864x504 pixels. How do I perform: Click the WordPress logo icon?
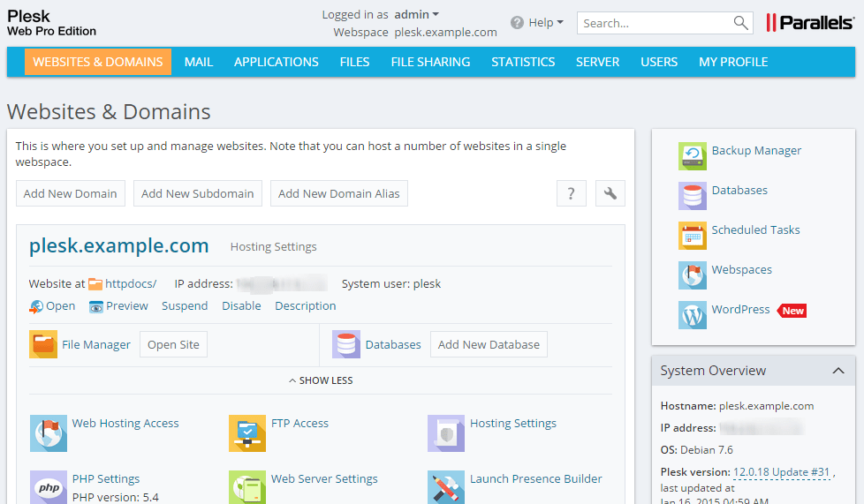[x=692, y=315]
